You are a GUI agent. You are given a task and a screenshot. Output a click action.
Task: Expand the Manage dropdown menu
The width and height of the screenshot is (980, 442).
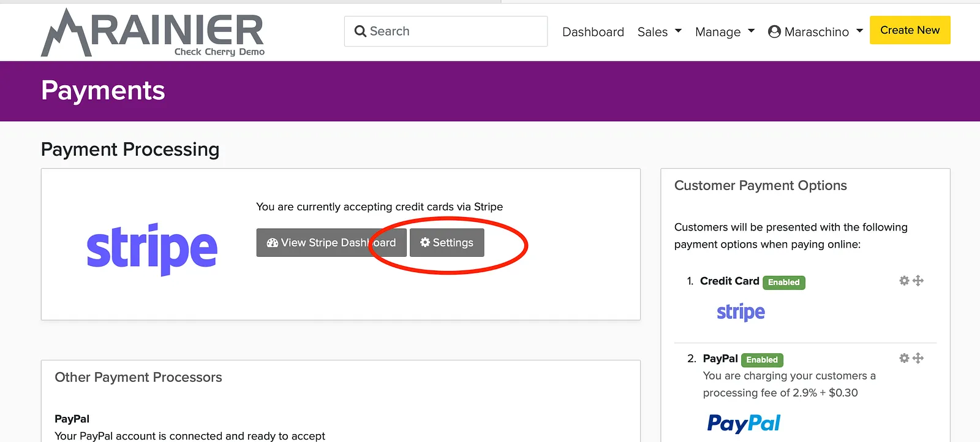[x=725, y=32]
